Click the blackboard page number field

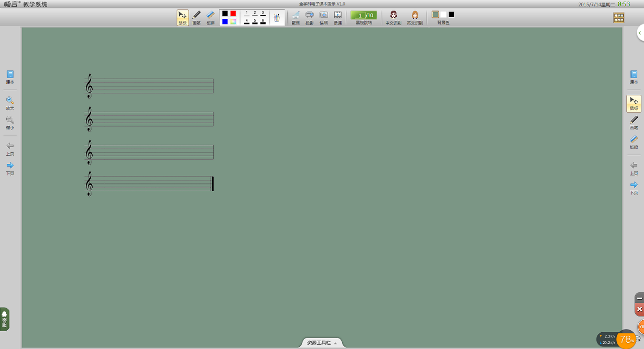[x=360, y=15]
